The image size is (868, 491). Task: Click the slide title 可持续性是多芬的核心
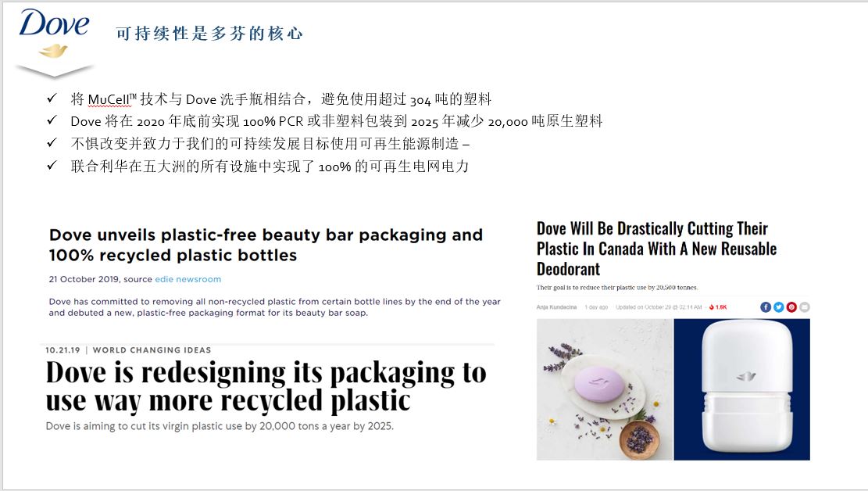[209, 34]
